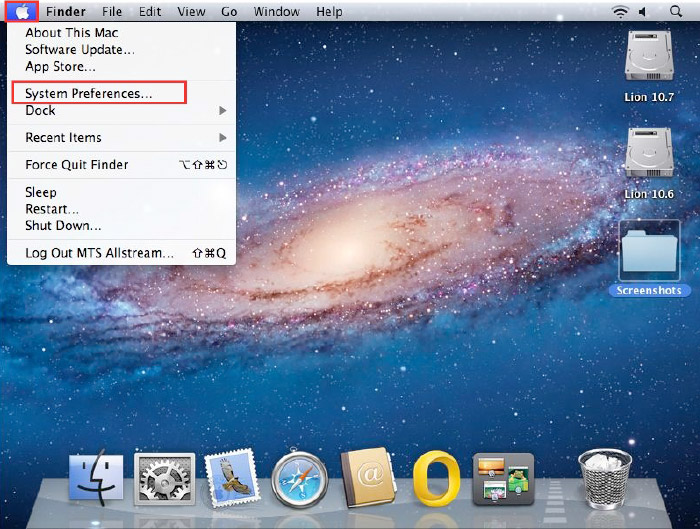The height and width of the screenshot is (529, 700).
Task: Choose Sleep from Apple menu
Action: 121,192
